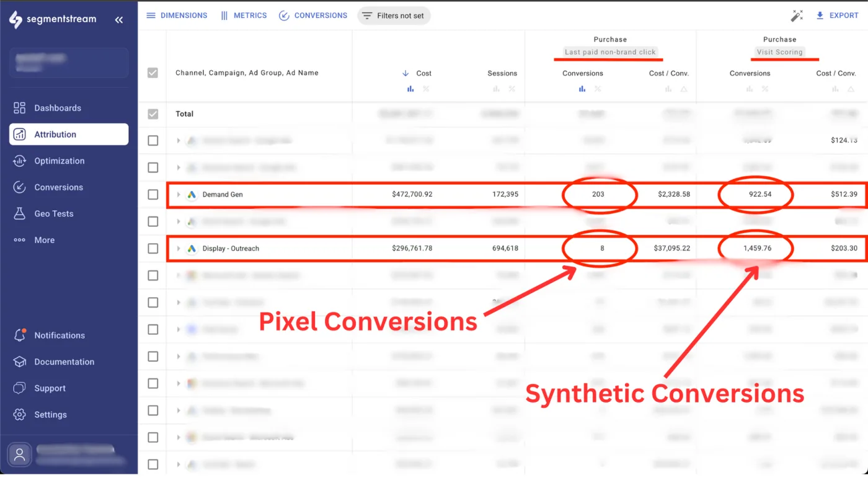
Task: Expand the Display - Outreach channel row
Action: tap(179, 248)
